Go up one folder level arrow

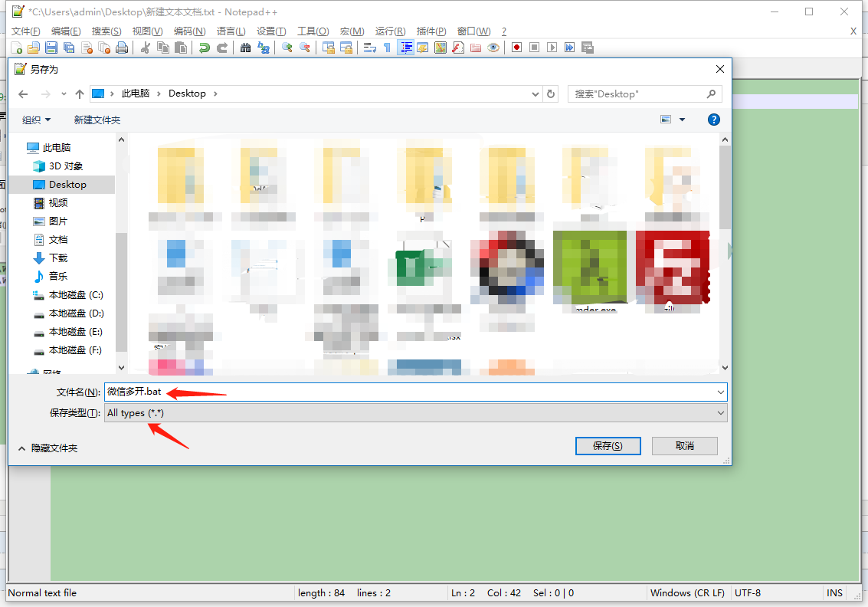(80, 94)
